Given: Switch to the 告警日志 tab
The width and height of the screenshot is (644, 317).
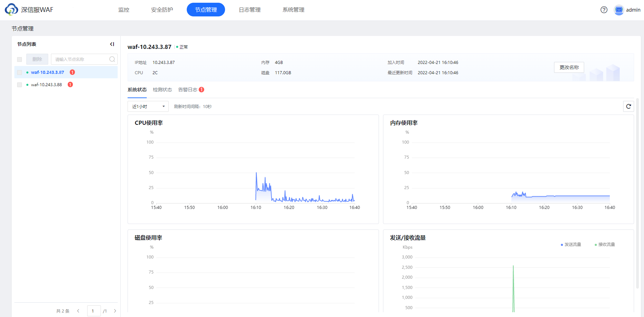Looking at the screenshot, I should coord(188,90).
